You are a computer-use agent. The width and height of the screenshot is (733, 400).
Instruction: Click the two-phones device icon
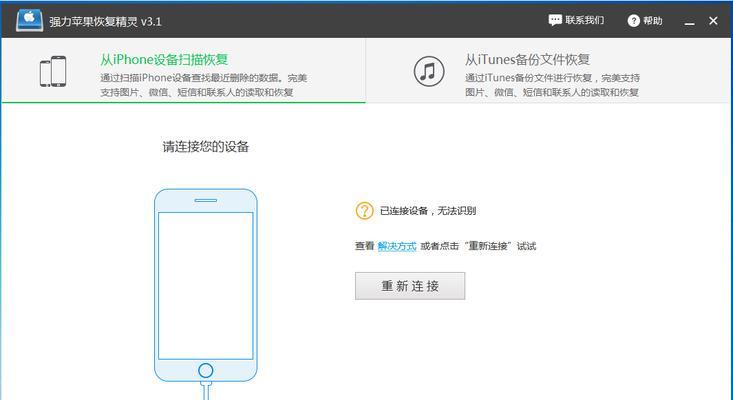53,71
